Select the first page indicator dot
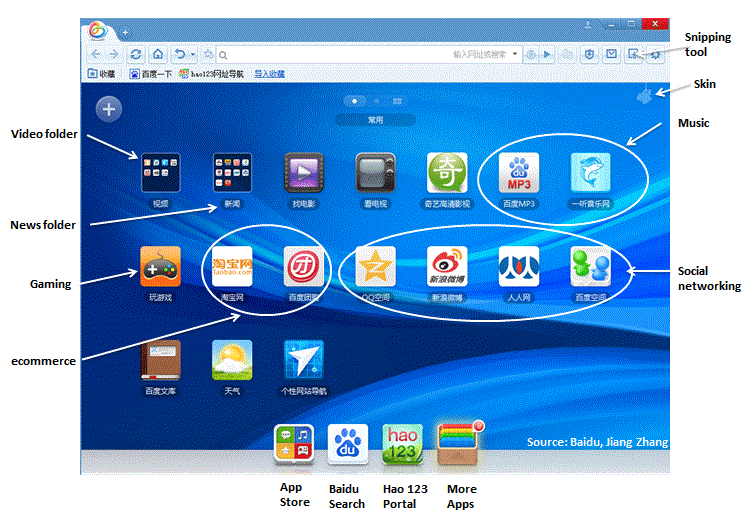745x523 pixels. pyautogui.click(x=354, y=101)
